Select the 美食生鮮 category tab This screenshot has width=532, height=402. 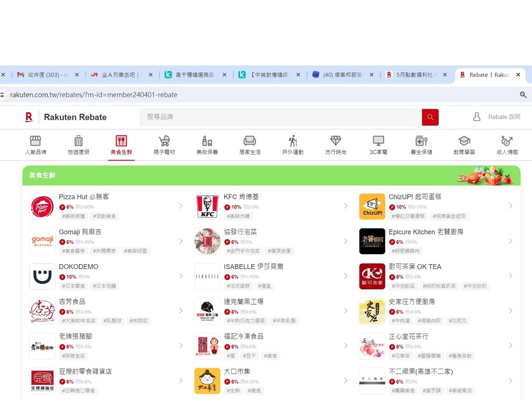click(x=121, y=145)
